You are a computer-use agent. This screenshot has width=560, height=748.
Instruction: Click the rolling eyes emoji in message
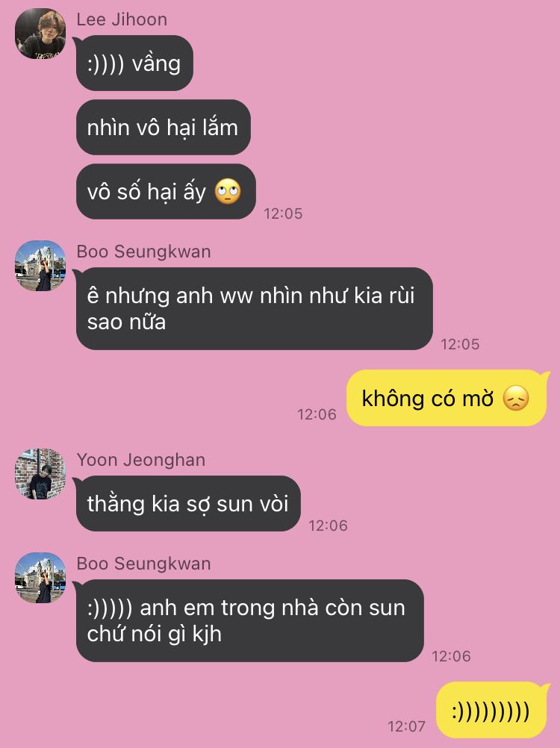[x=228, y=192]
